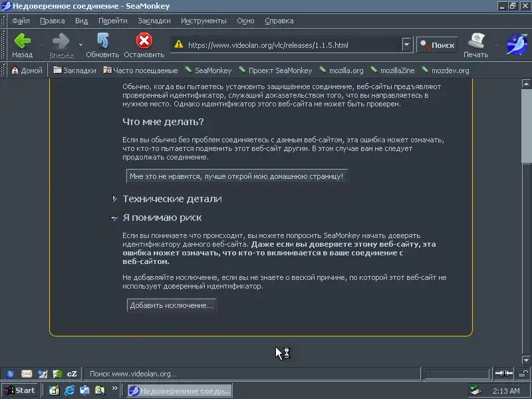Open the mozilla.org bookmark
This screenshot has width=532, height=399.
click(341, 70)
